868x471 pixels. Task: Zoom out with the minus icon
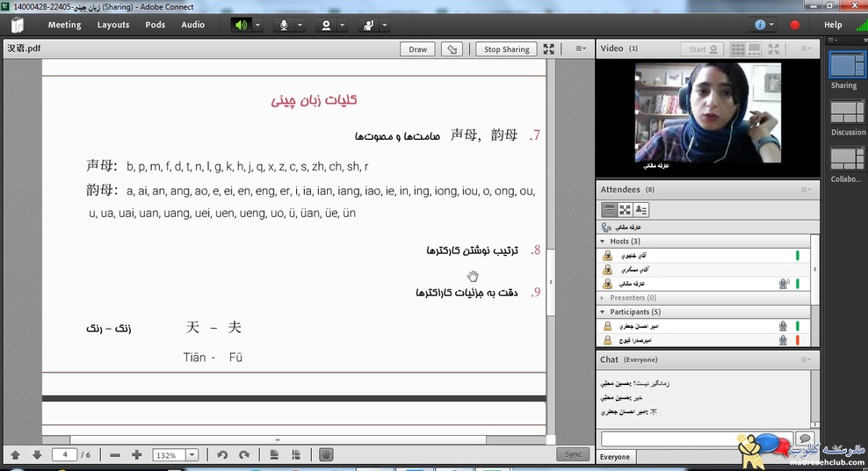tap(114, 455)
